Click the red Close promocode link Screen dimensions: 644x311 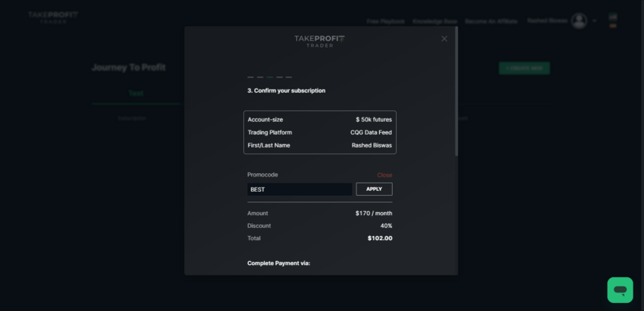tap(385, 175)
